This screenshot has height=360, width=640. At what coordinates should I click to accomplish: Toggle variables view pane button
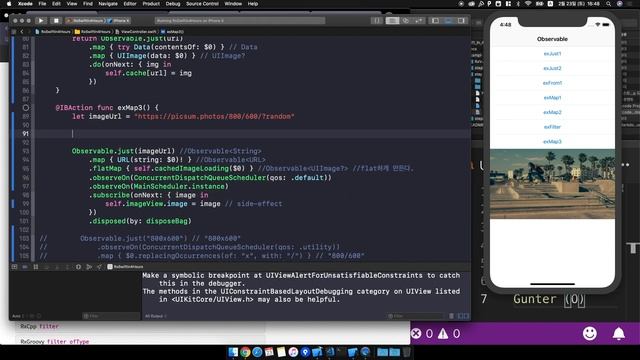pos(460,316)
